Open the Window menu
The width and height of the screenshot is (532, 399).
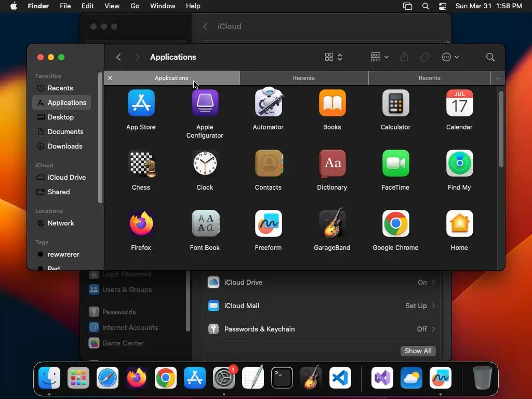(163, 6)
